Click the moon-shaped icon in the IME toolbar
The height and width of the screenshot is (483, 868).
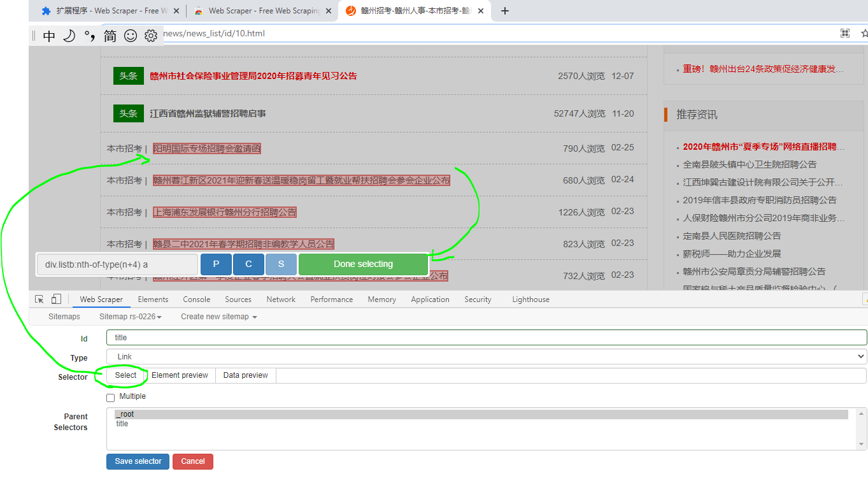point(69,36)
